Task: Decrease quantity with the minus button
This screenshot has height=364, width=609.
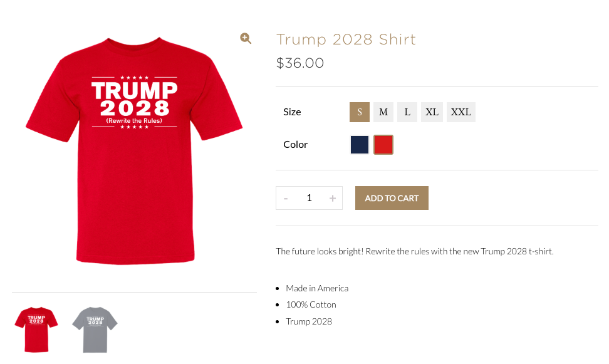Action: (286, 198)
